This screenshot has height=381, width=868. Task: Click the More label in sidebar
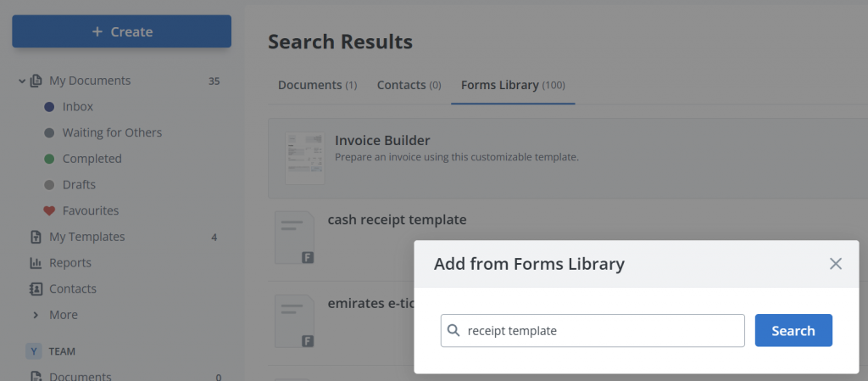pos(64,315)
